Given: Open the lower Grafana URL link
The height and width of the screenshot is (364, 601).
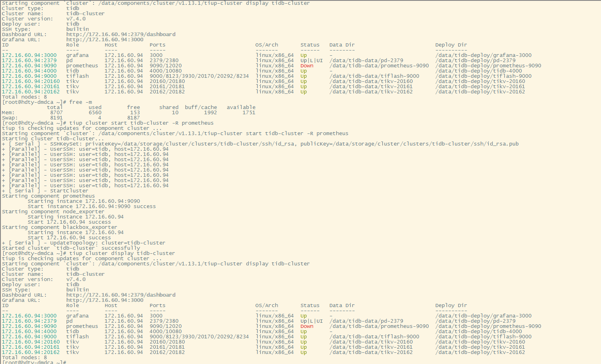Looking at the screenshot, I should point(105,300).
